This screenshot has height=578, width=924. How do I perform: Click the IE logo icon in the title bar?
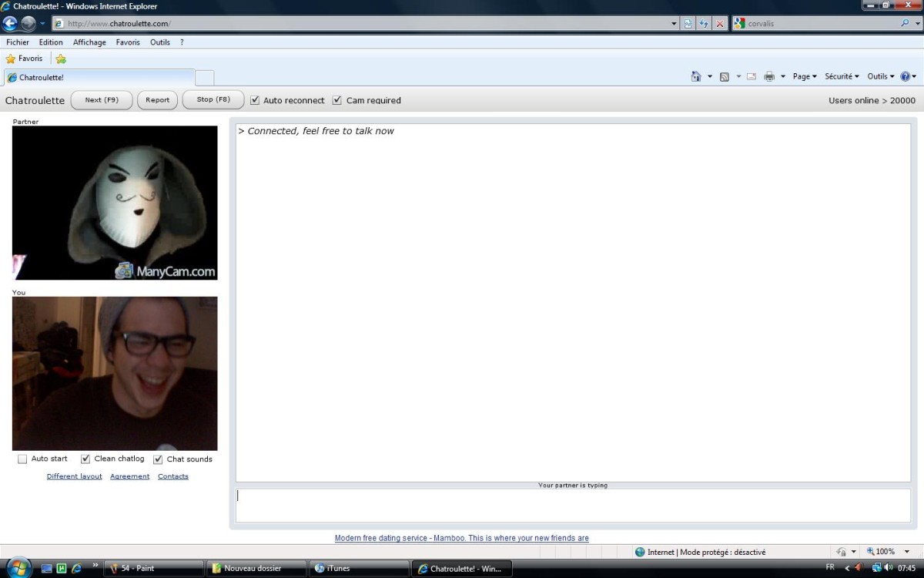[x=6, y=6]
